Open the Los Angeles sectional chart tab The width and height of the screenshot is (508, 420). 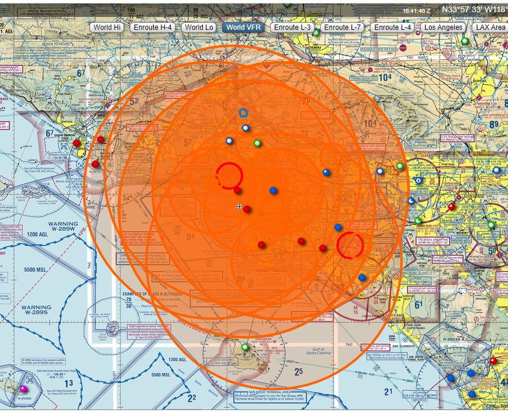coord(443,27)
